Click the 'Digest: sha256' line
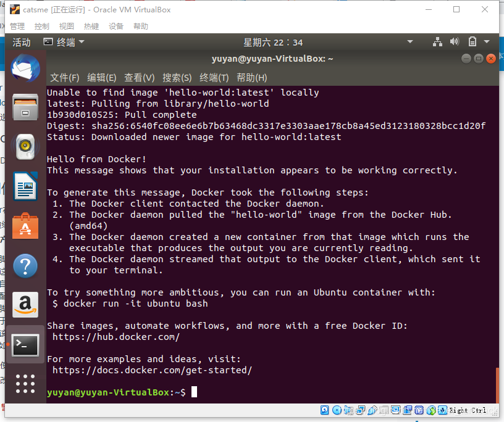 266,126
